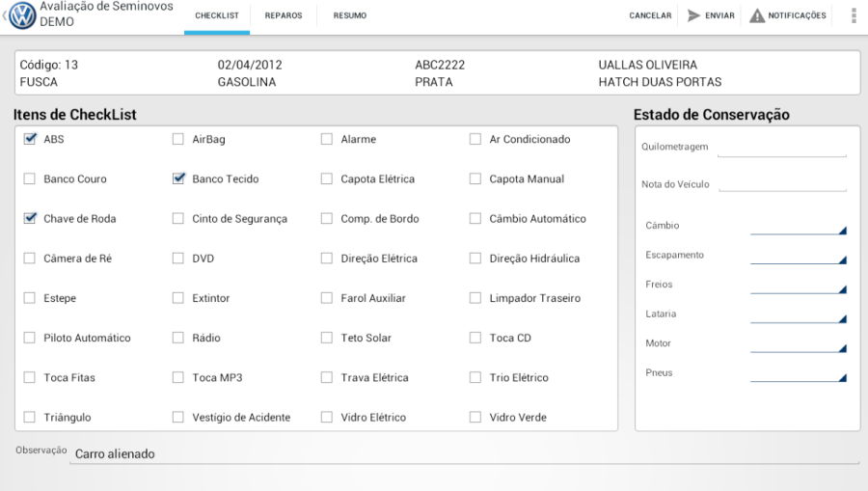Open the Escapamento condition dropdown
The height and width of the screenshot is (491, 868).
click(x=798, y=257)
